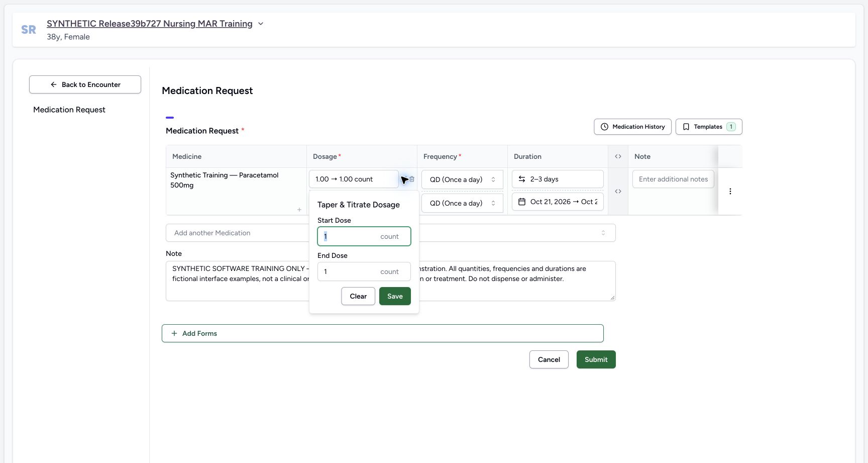The width and height of the screenshot is (868, 463).
Task: Click the expand icon in medication row
Action: click(618, 192)
